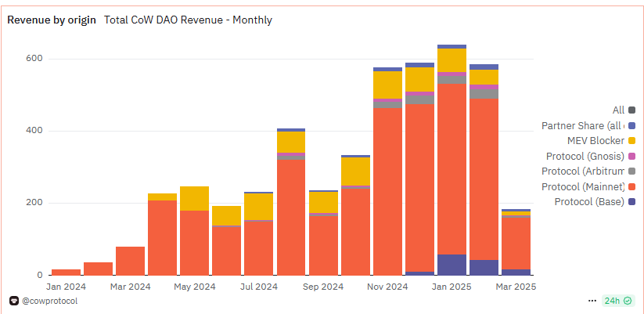Click the dark blue Protocol (Base) legend dot

click(631, 202)
